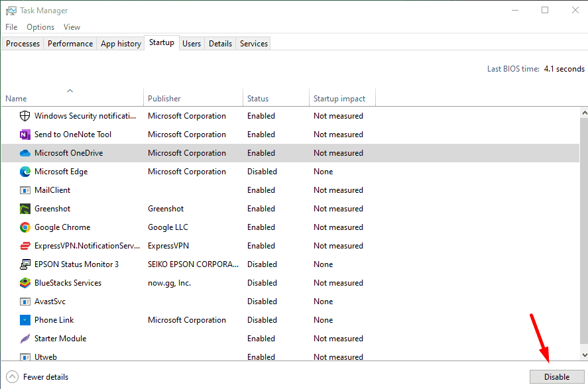Select the Starter Module entry name
Image resolution: width=588 pixels, height=389 pixels.
click(60, 339)
